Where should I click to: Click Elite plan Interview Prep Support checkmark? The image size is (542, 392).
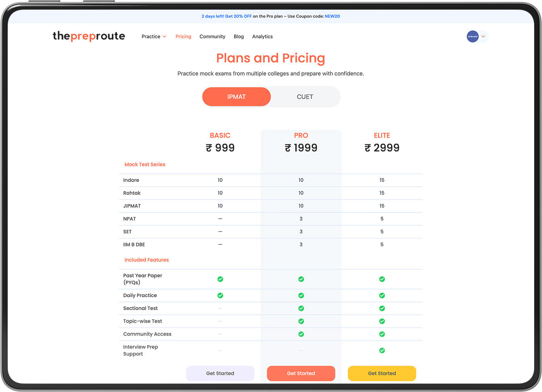pyautogui.click(x=382, y=351)
